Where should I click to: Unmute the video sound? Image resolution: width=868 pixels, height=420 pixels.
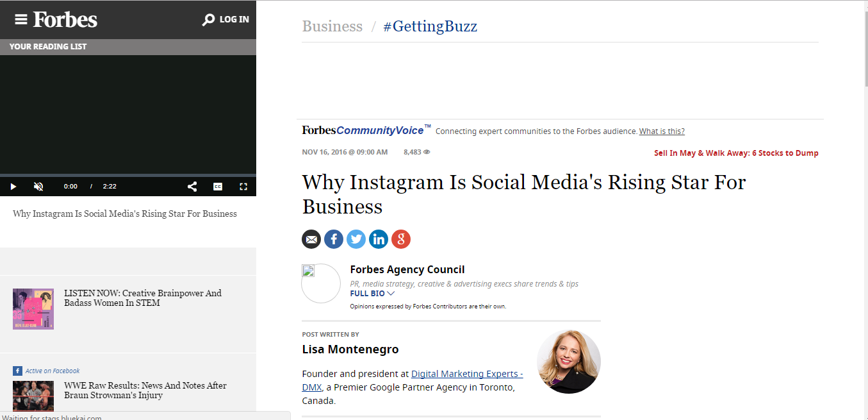(38, 187)
